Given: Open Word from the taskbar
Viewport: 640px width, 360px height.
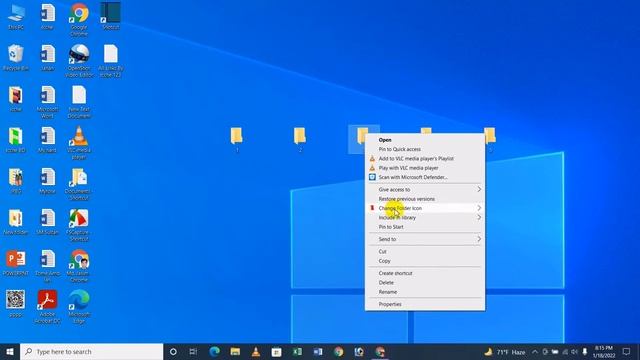Looking at the screenshot, I should click(x=318, y=351).
